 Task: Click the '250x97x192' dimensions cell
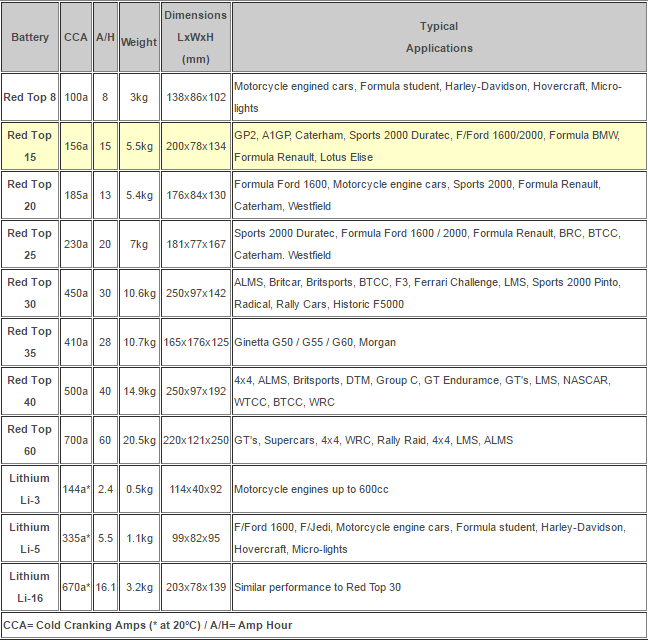[196, 391]
